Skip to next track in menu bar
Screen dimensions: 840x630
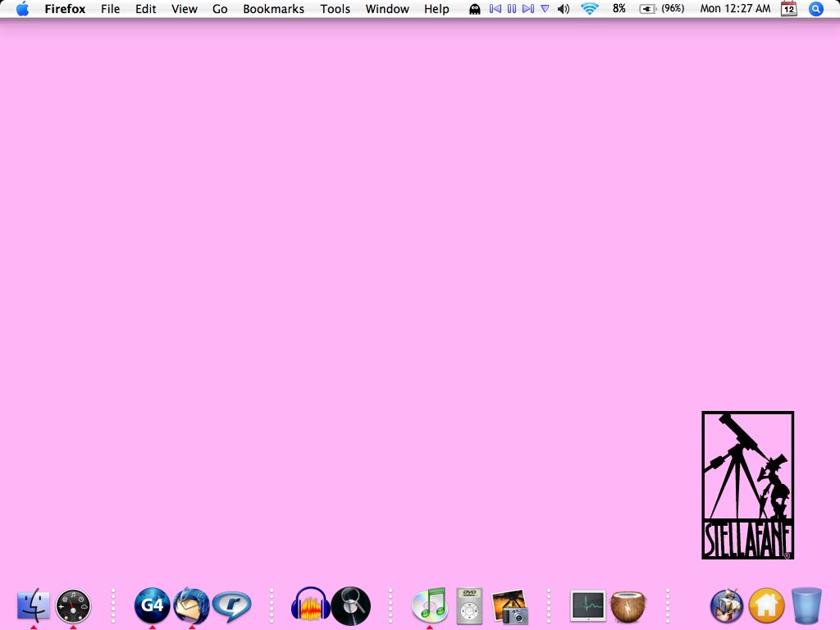click(528, 8)
